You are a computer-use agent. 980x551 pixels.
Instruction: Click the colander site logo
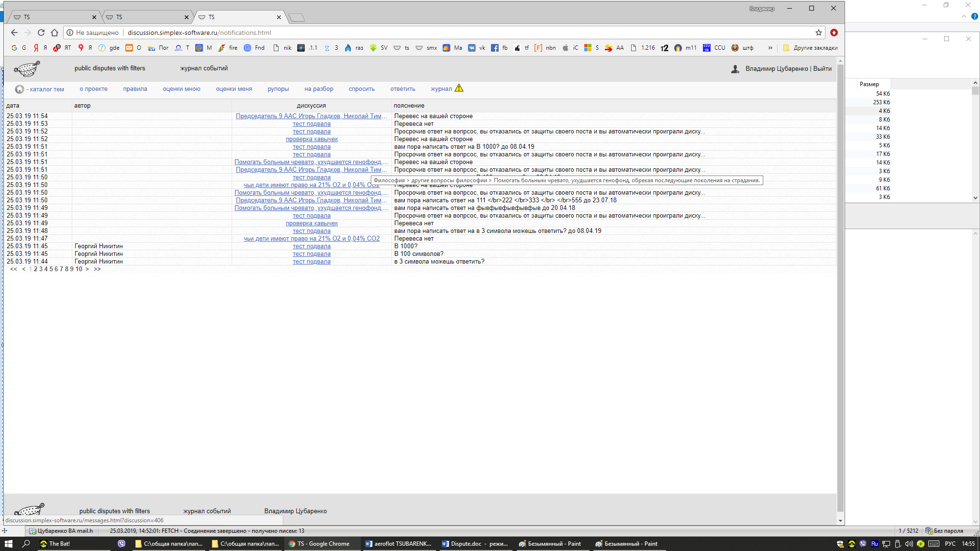[27, 69]
